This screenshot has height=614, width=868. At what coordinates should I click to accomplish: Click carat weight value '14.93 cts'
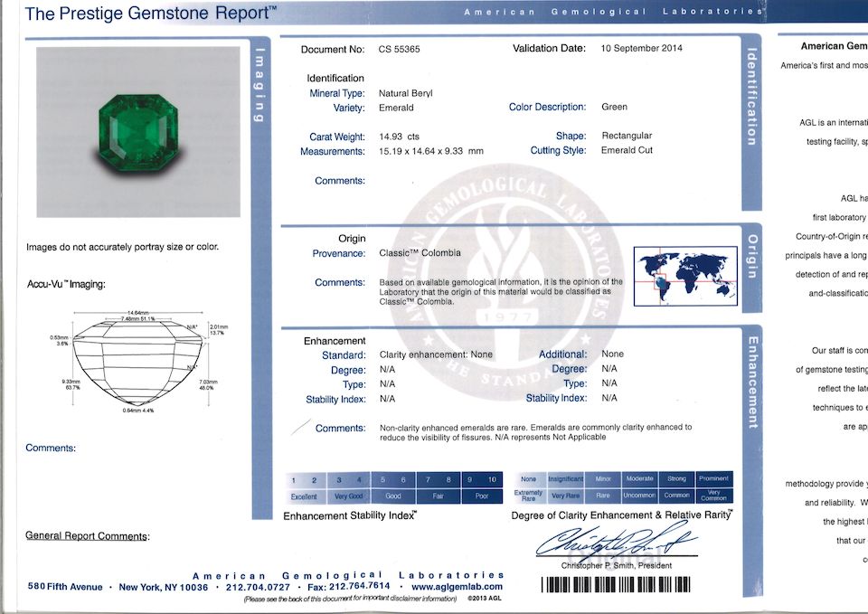point(399,137)
